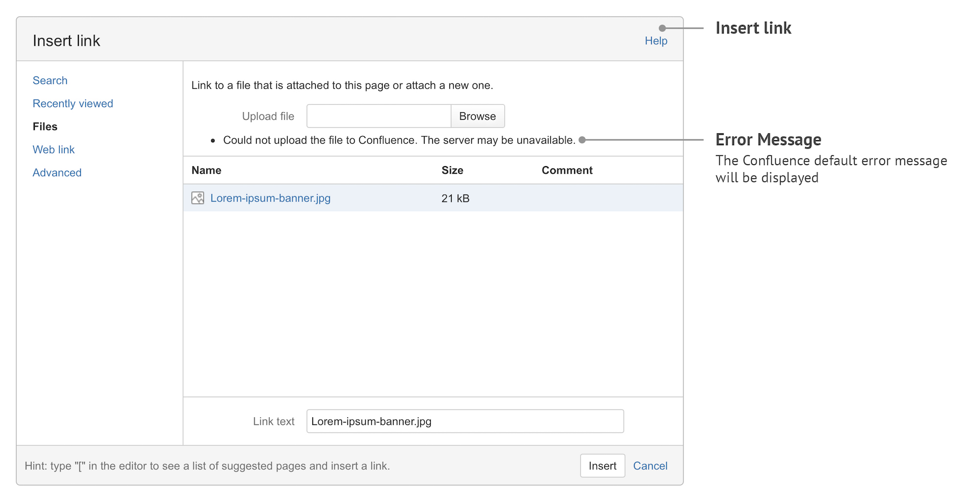Switch to the Search tab
The image size is (980, 503).
click(x=50, y=80)
